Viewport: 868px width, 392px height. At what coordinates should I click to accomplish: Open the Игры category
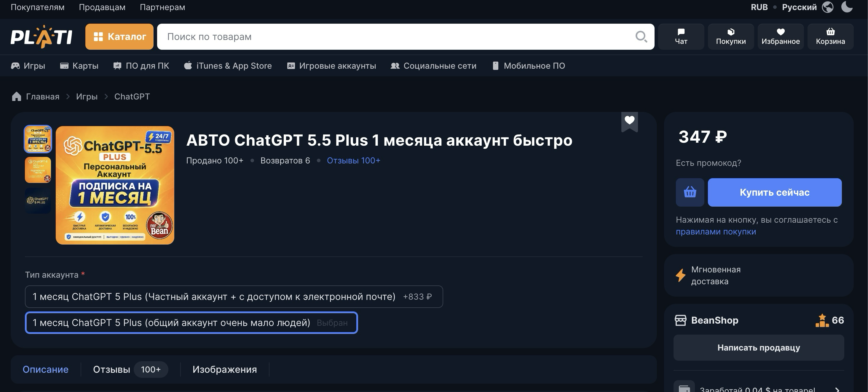pos(28,66)
